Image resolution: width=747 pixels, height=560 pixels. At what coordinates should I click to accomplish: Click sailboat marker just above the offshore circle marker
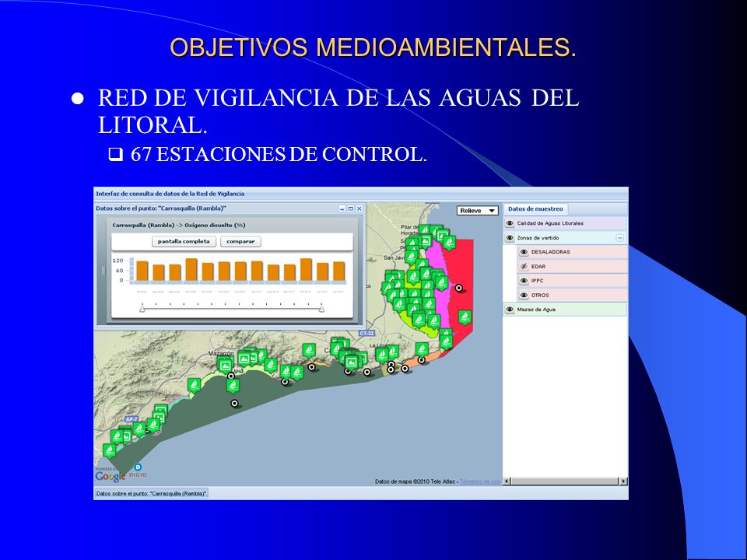pyautogui.click(x=233, y=386)
